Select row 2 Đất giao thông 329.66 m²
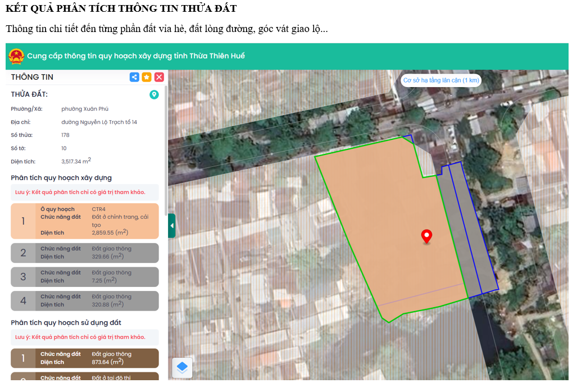Viewport: 577px width, 392px height. pyautogui.click(x=85, y=253)
